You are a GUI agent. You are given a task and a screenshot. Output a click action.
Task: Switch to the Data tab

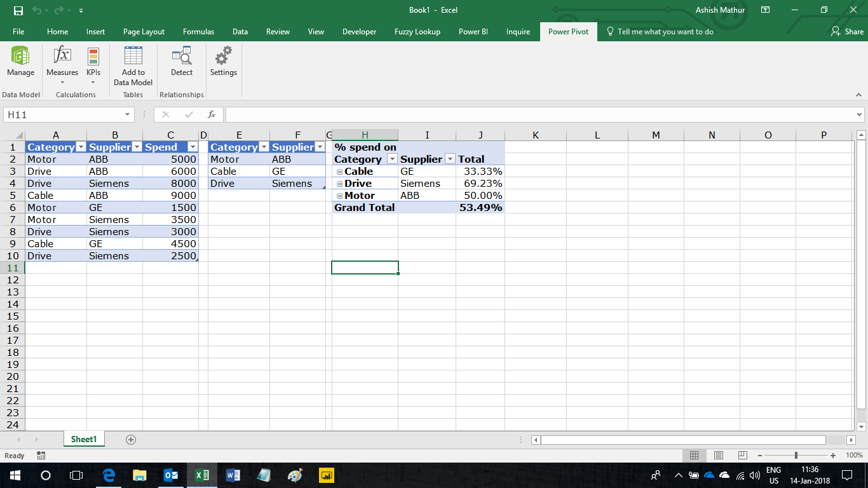[240, 32]
